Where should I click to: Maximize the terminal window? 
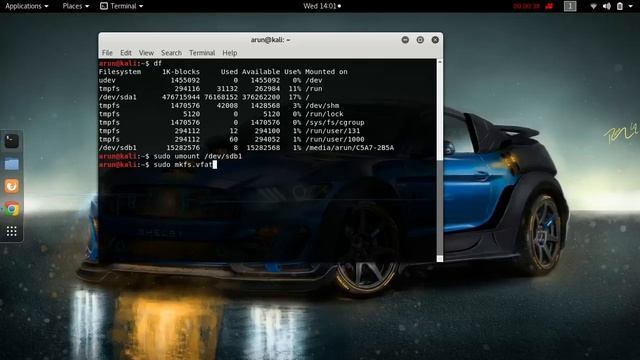point(420,40)
